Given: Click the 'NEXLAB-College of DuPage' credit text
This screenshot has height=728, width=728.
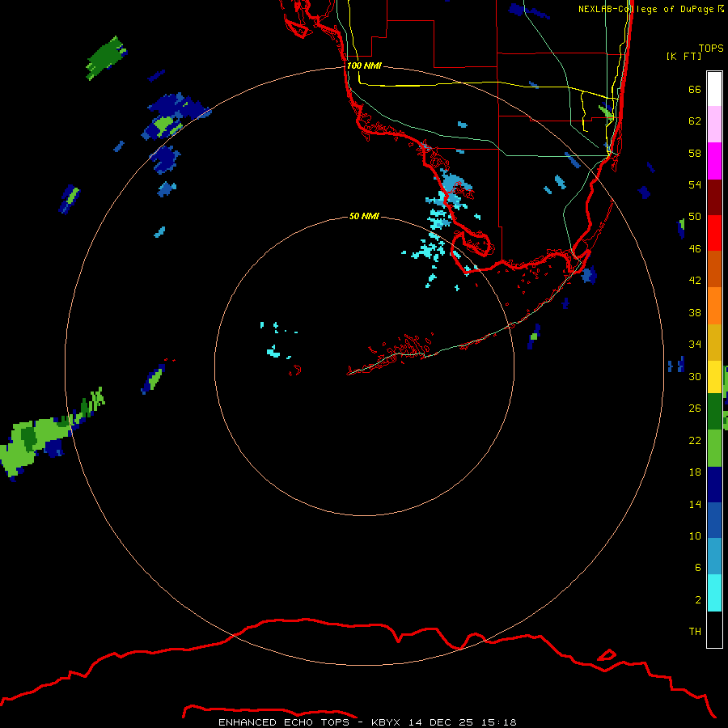Looking at the screenshot, I should [645, 9].
